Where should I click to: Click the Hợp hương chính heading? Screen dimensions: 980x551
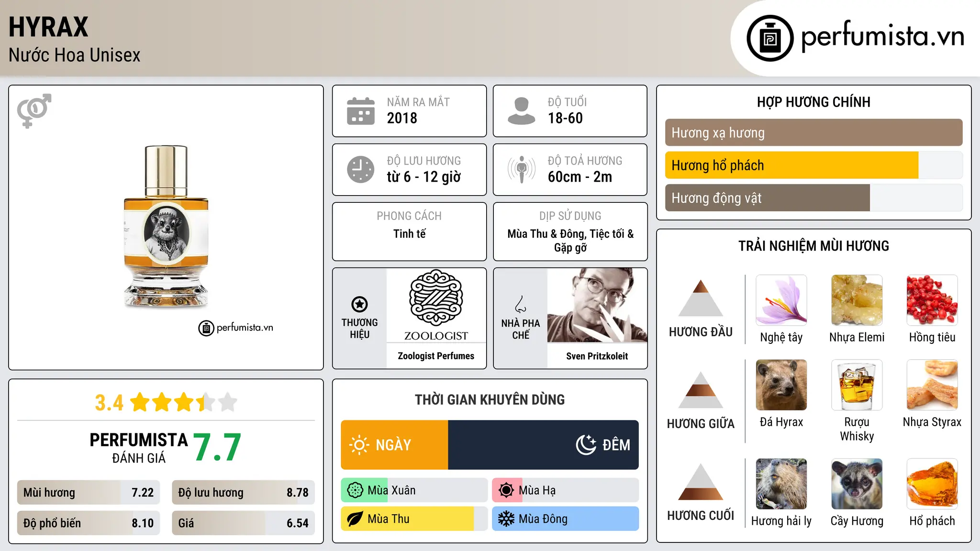tap(813, 102)
